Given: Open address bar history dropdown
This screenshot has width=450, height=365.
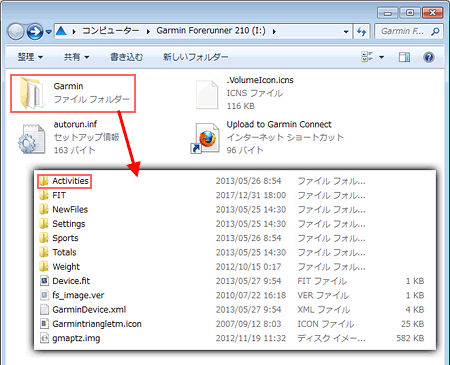Looking at the screenshot, I should 346,32.
